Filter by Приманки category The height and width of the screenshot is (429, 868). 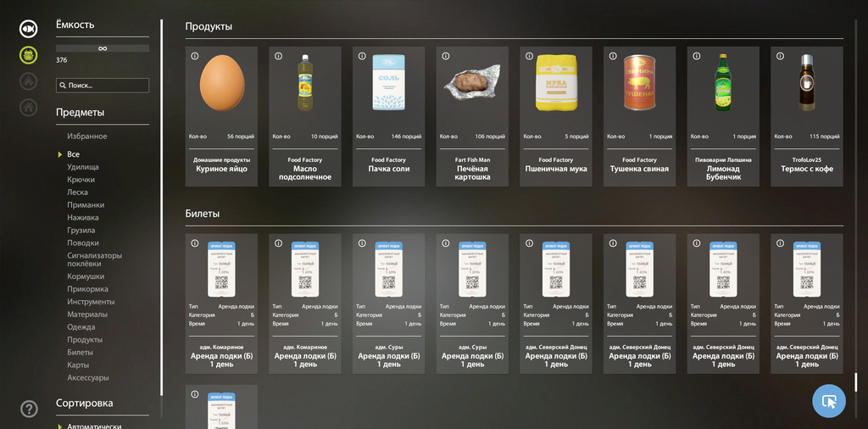[86, 205]
